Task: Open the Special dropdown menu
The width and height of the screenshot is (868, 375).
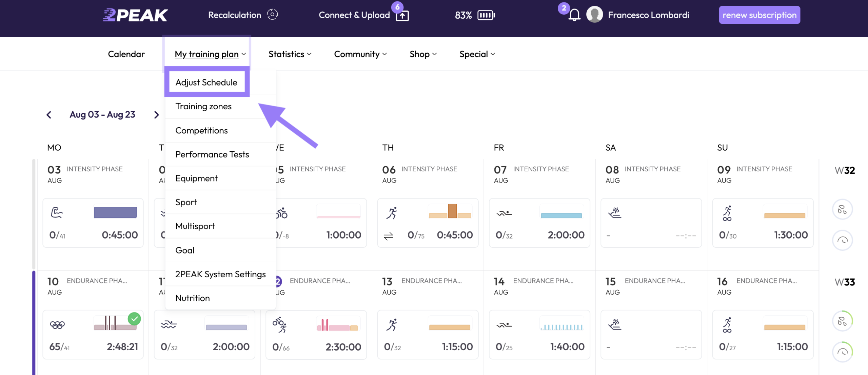Action: (x=477, y=54)
